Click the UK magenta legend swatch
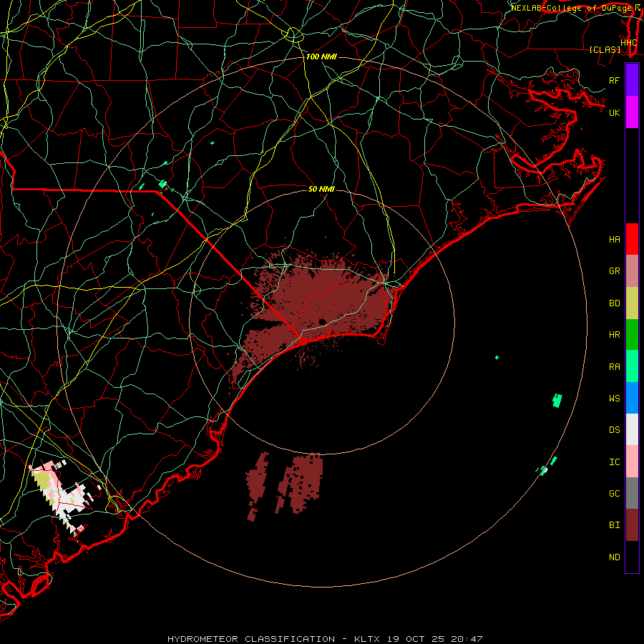644x644 pixels. click(x=632, y=112)
